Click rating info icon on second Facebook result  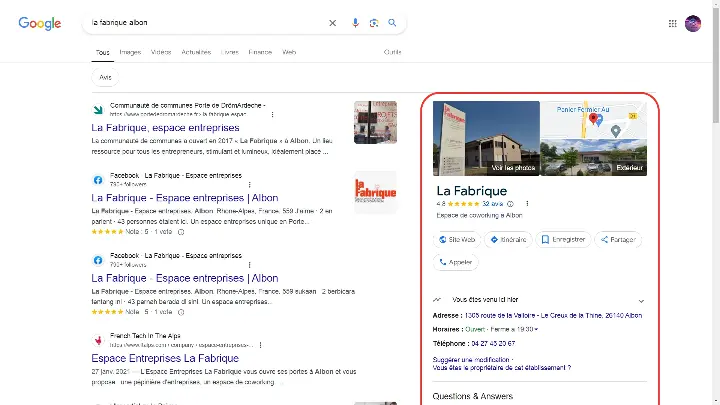(181, 312)
